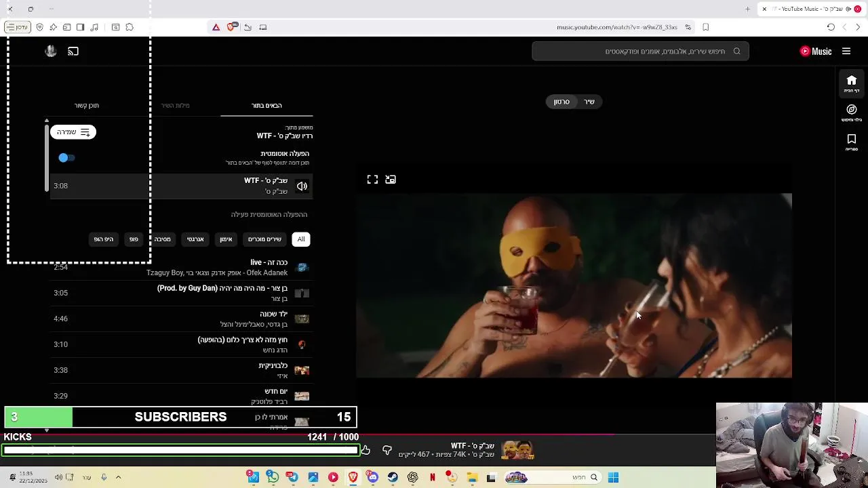
Task: Click the song progress bar
Action: click(x=434, y=434)
